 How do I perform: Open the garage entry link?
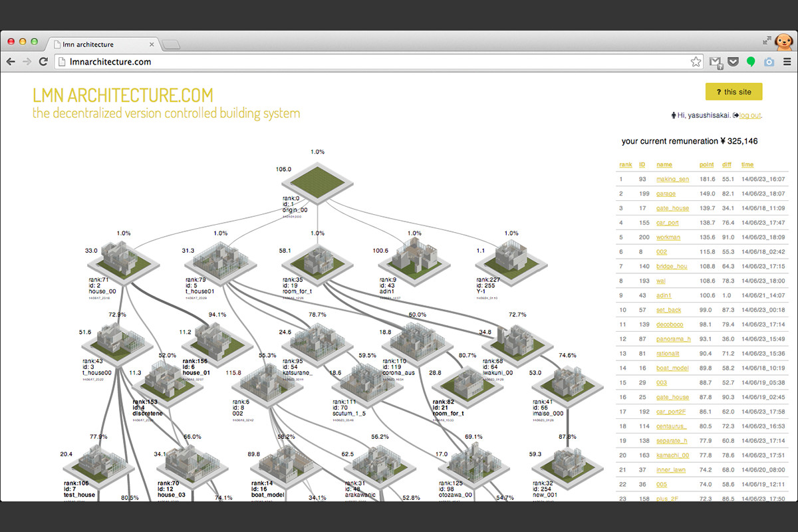[x=666, y=194]
